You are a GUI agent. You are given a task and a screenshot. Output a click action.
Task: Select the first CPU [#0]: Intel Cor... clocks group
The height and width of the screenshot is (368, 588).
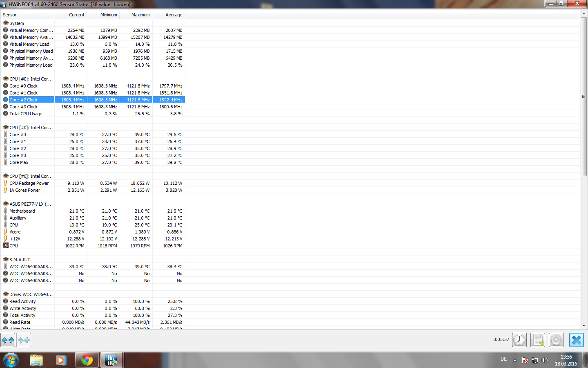pos(28,79)
